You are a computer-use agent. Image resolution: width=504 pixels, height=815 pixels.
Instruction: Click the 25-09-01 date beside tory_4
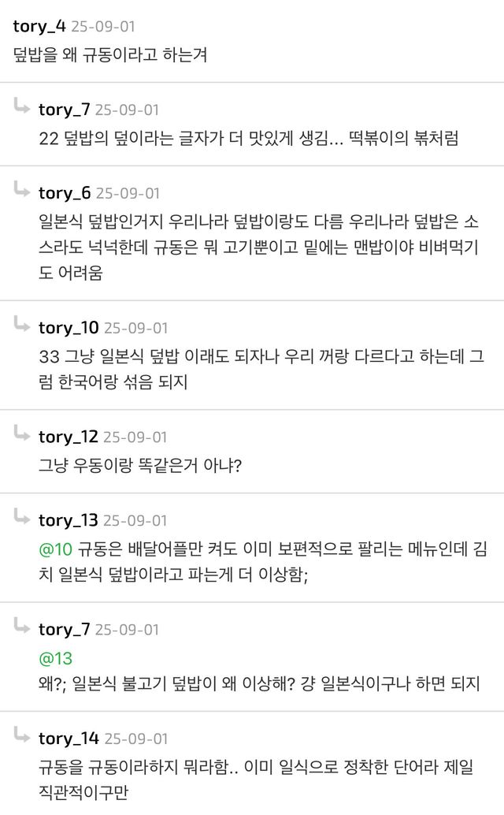[x=103, y=26]
